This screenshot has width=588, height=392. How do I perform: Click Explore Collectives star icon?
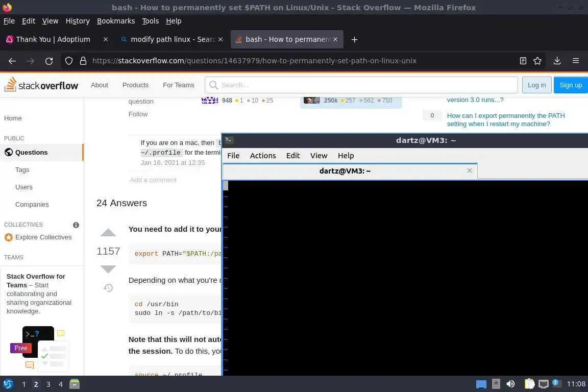tap(9, 237)
